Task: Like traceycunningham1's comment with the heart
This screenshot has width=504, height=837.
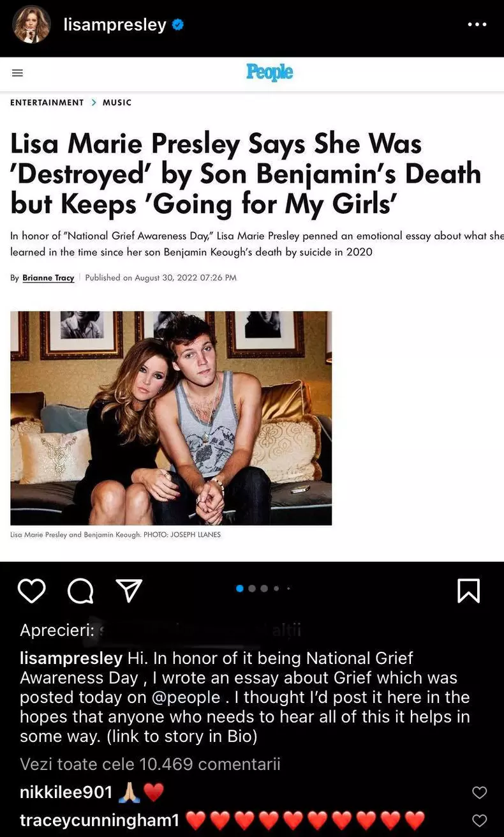Action: (479, 820)
